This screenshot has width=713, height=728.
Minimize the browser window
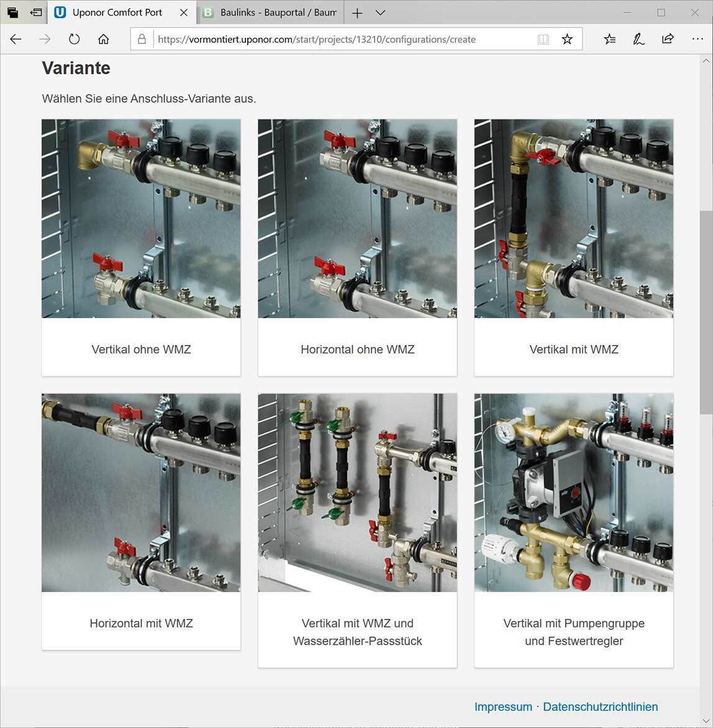pyautogui.click(x=627, y=12)
